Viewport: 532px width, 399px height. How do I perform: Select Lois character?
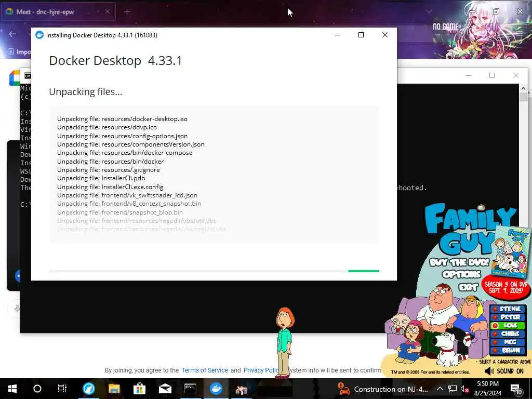click(508, 325)
